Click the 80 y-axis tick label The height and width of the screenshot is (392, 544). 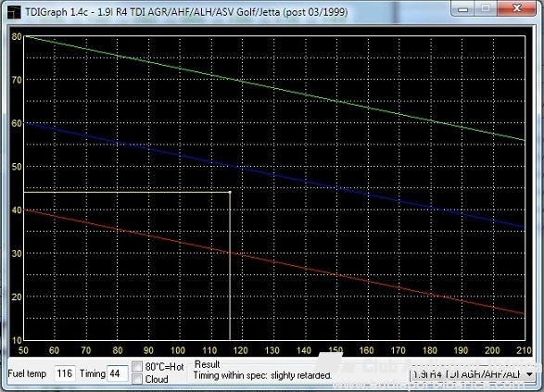coord(17,36)
